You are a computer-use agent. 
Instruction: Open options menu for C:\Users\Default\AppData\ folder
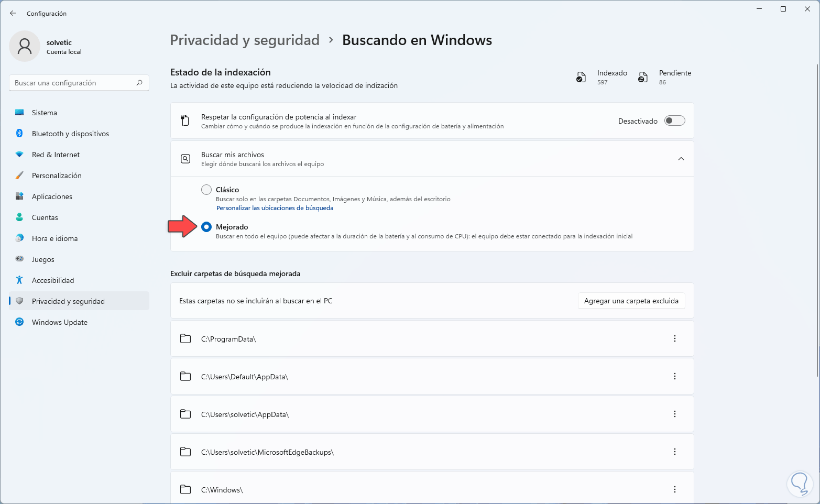[x=674, y=377]
